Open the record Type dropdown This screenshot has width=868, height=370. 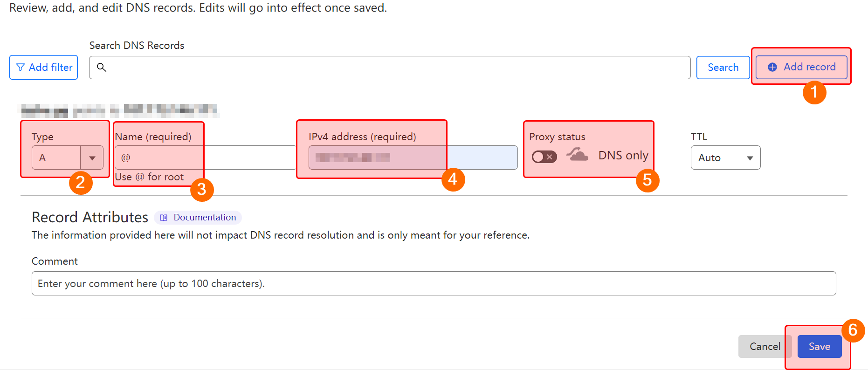click(x=92, y=158)
